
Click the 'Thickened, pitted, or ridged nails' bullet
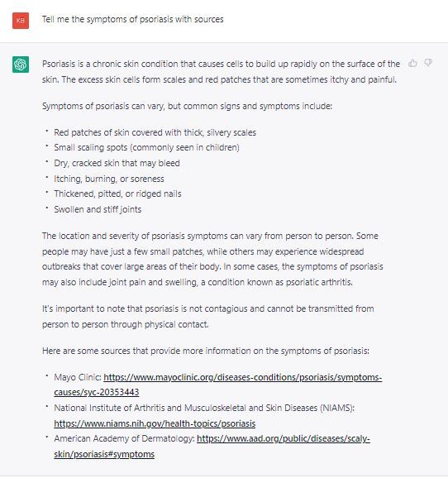(x=117, y=194)
